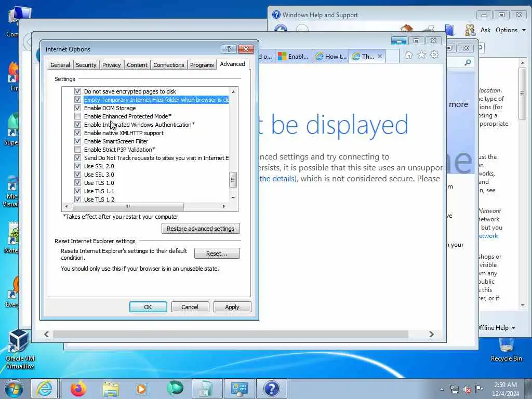Toggle Enable DOM Storage checkbox
Image resolution: width=532 pixels, height=399 pixels.
pos(78,108)
